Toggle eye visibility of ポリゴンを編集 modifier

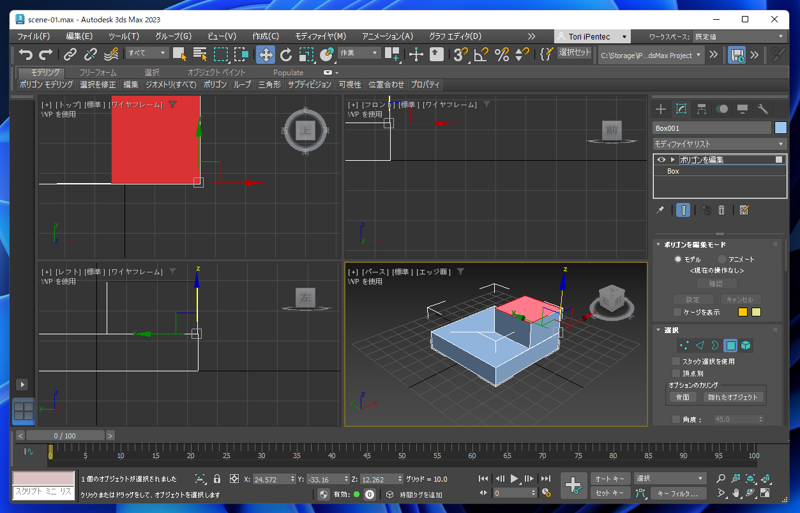pos(661,160)
